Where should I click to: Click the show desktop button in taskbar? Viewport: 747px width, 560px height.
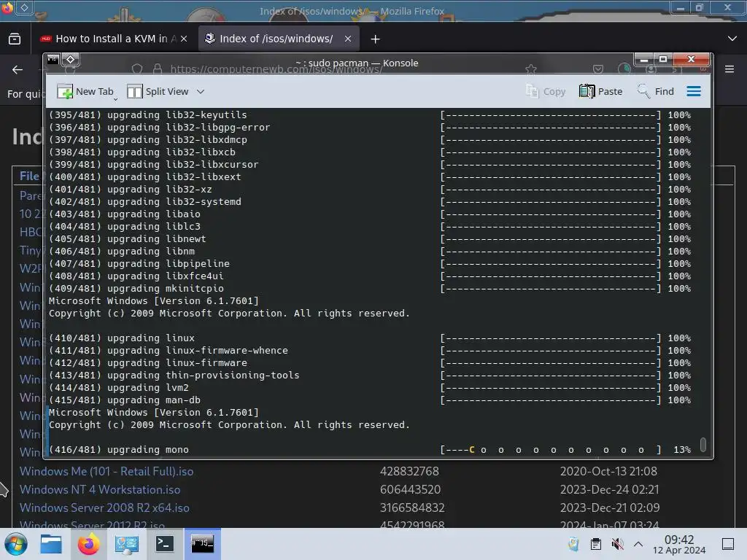click(728, 544)
